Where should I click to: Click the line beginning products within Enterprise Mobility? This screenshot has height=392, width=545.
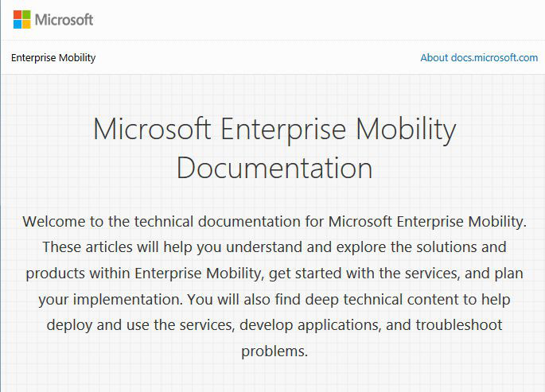point(274,274)
